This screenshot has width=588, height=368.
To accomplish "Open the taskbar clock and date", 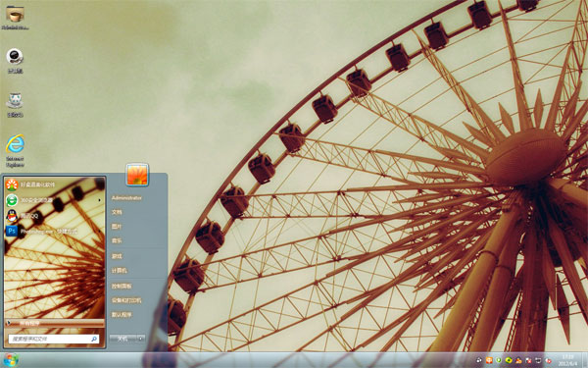I will [567, 360].
